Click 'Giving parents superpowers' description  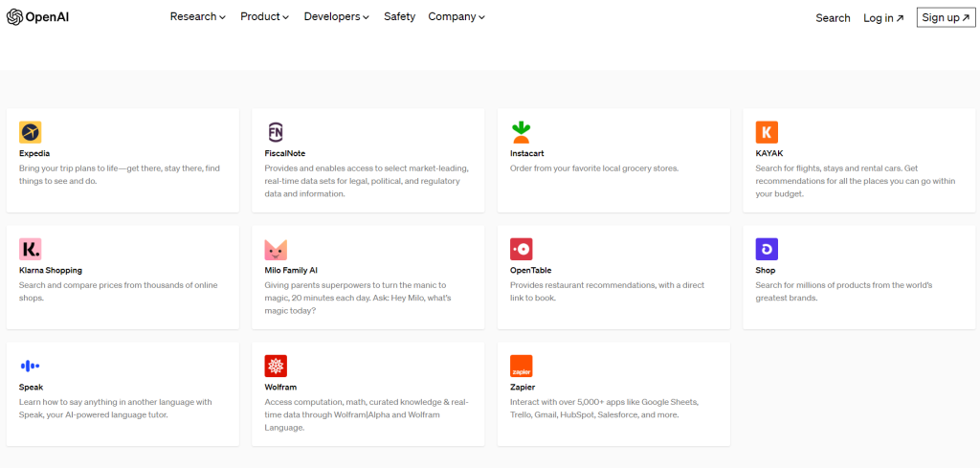coord(358,298)
